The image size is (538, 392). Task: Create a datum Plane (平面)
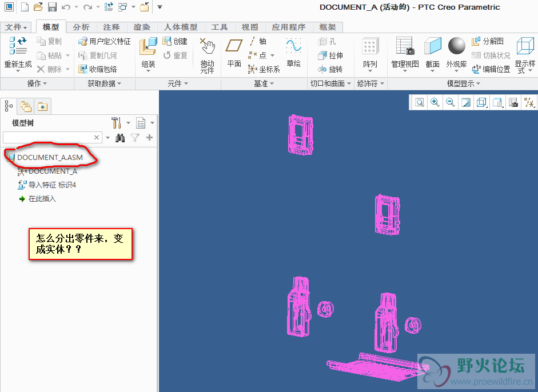(x=234, y=53)
